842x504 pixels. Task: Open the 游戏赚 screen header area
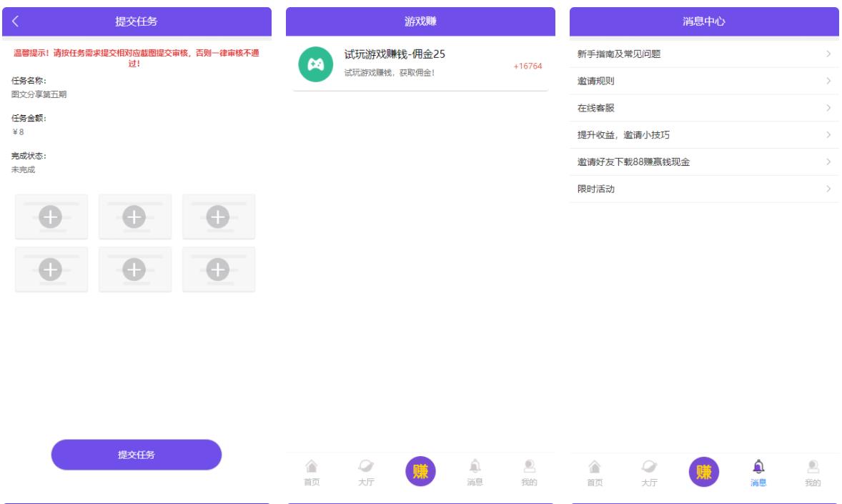pos(420,21)
